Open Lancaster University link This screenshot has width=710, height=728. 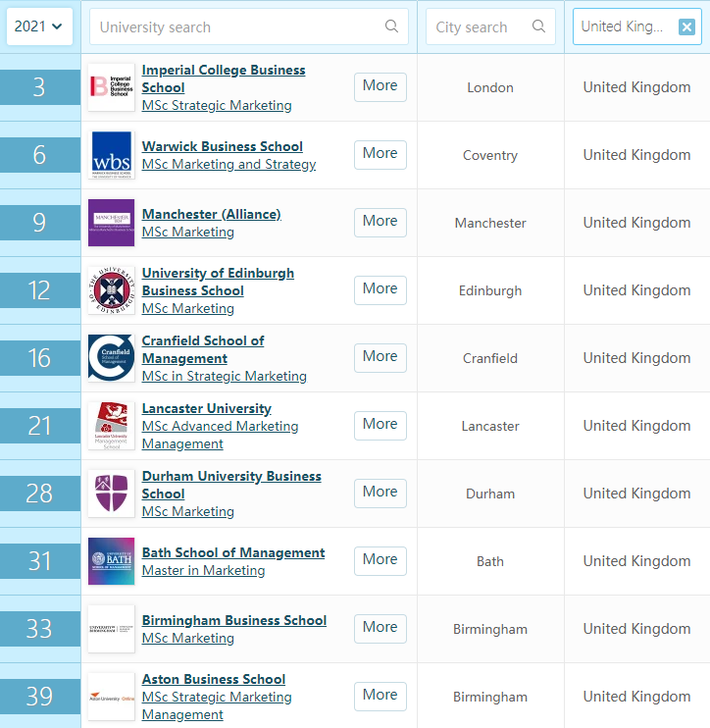(207, 408)
